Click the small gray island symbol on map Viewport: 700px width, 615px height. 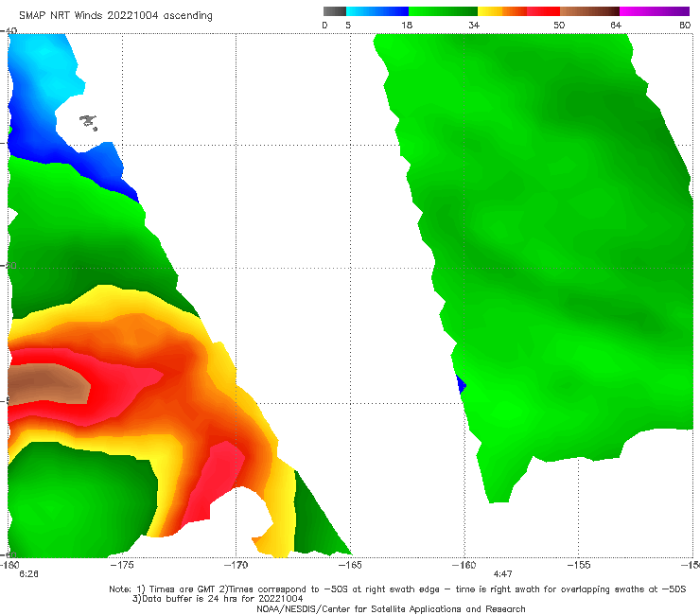pos(88,122)
